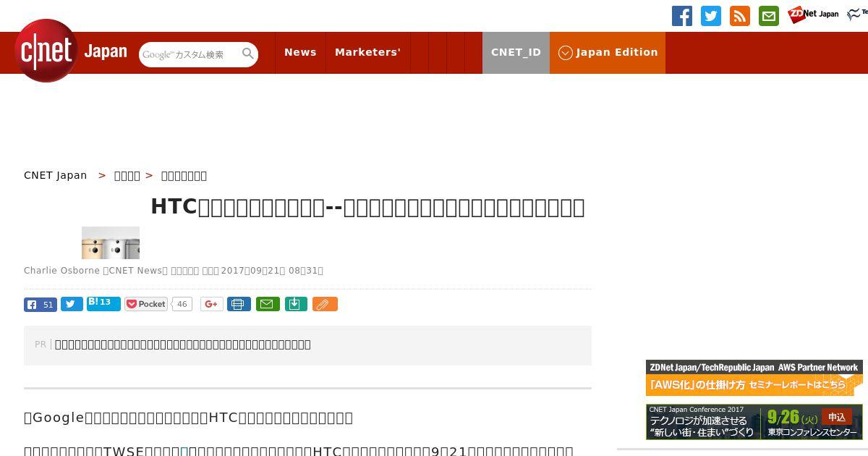Screen dimensions: 868x456
Task: Tweet this article using the share button
Action: click(72, 304)
